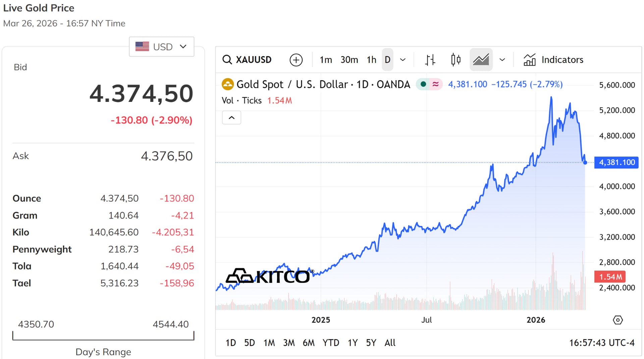Viewport: 644px width, 359px height.
Task: Enable the daily D interval
Action: [387, 60]
